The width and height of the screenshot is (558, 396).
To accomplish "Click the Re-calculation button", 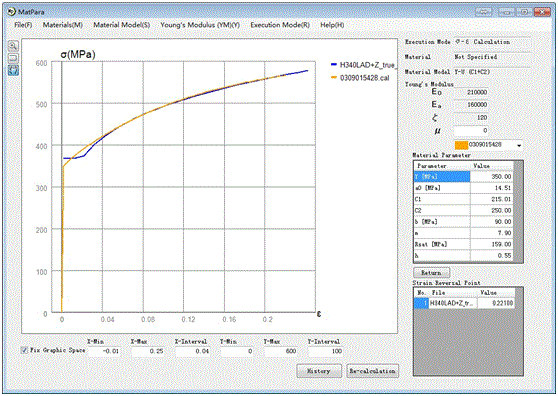I will [x=372, y=371].
